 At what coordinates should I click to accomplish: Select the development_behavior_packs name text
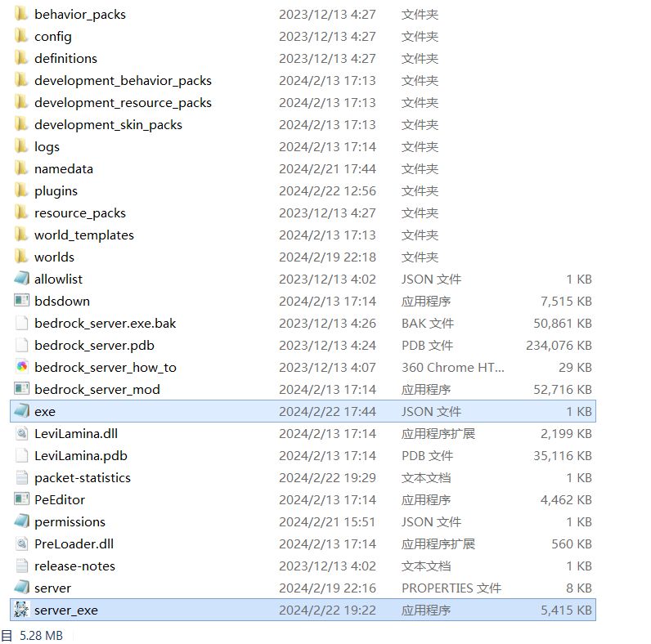click(123, 80)
